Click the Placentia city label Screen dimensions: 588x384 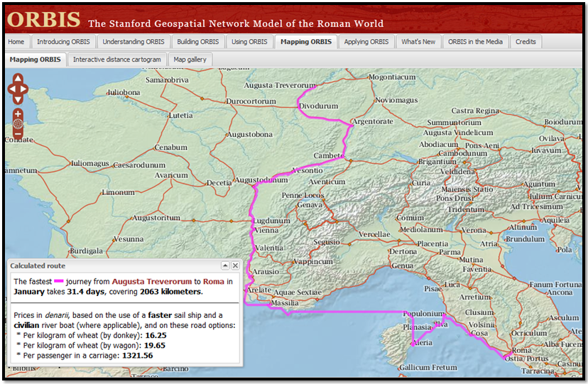coord(432,243)
